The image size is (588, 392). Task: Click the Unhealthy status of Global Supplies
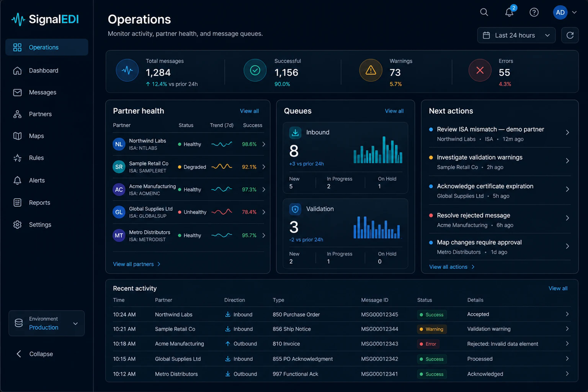(x=192, y=212)
